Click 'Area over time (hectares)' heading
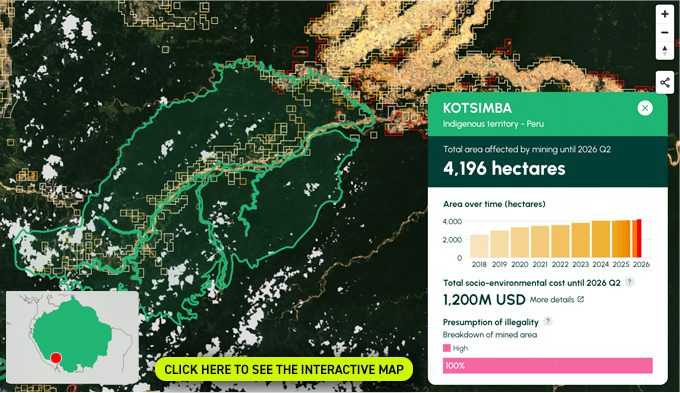680x393 pixels. tap(494, 204)
